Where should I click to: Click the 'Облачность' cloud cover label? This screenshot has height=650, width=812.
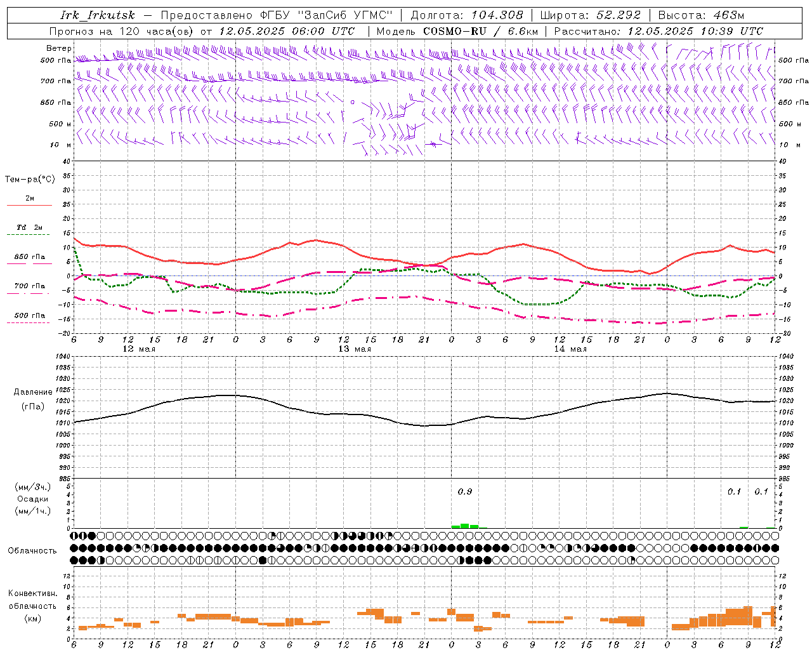click(x=32, y=551)
